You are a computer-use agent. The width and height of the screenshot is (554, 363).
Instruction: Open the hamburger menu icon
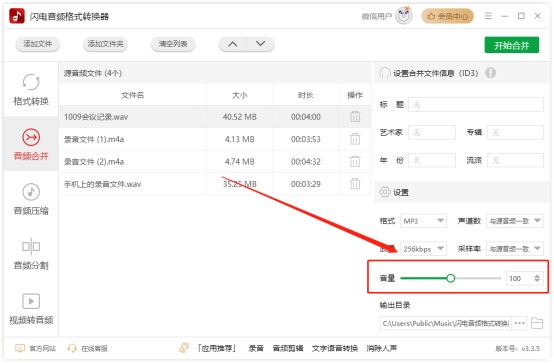(x=488, y=16)
